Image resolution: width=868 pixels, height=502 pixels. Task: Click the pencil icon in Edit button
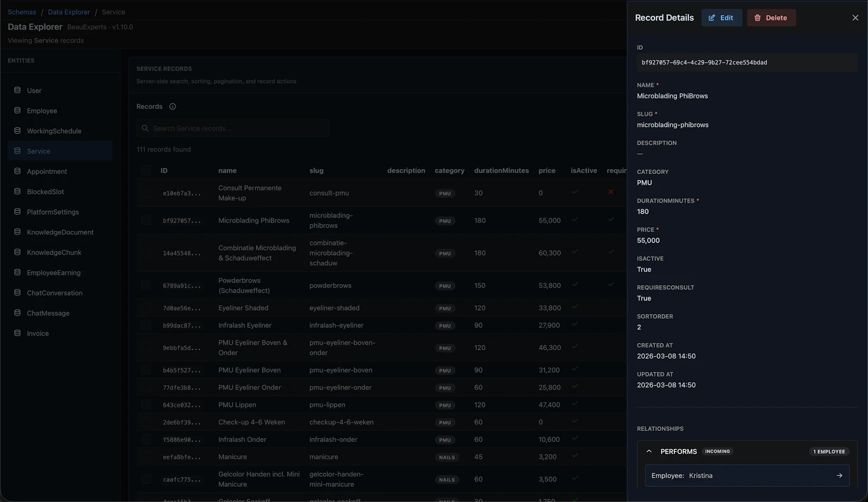pyautogui.click(x=712, y=18)
